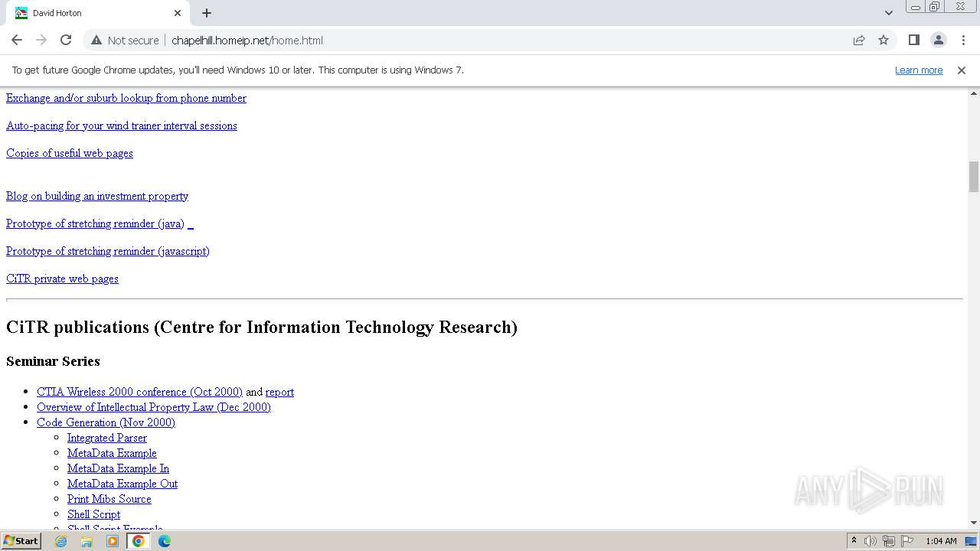Screen dimensions: 980x551
Task: Launch Internet Explorer from taskbar
Action: tap(60, 541)
